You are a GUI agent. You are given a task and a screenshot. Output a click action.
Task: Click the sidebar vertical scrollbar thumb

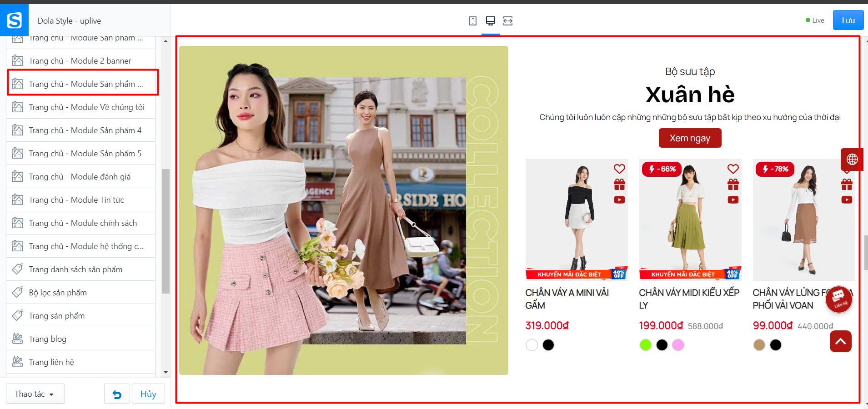(x=166, y=231)
